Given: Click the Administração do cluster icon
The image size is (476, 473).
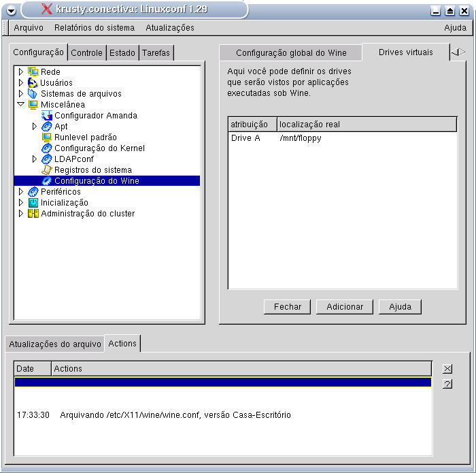Looking at the screenshot, I should pyautogui.click(x=33, y=213).
